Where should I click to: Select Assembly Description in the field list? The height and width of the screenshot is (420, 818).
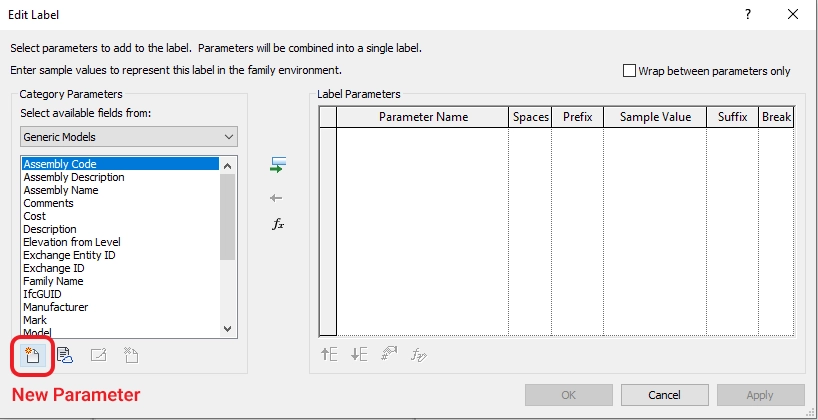[x=74, y=177]
